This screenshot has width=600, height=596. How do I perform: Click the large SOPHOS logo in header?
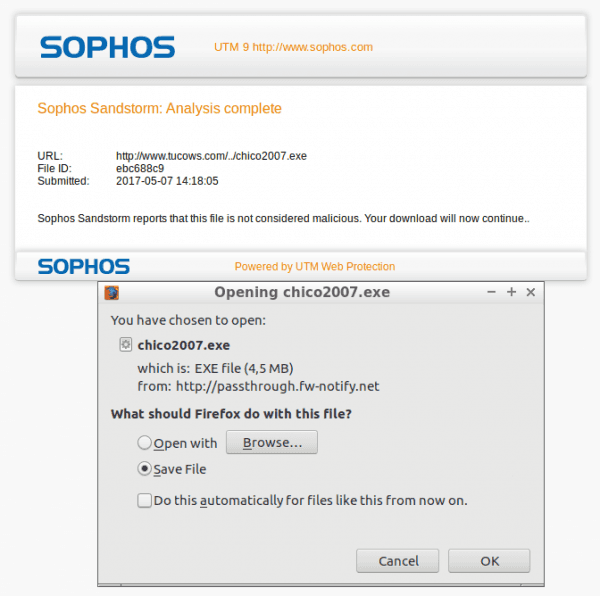pos(108,47)
